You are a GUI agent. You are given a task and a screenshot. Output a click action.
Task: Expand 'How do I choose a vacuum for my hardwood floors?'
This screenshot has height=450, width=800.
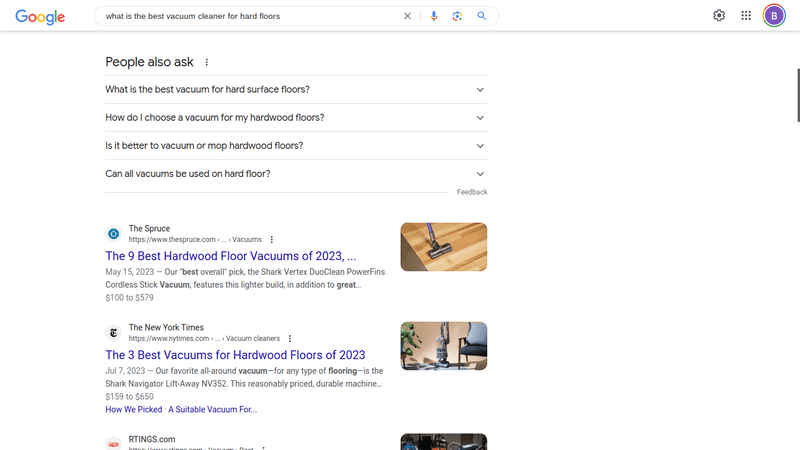click(296, 118)
